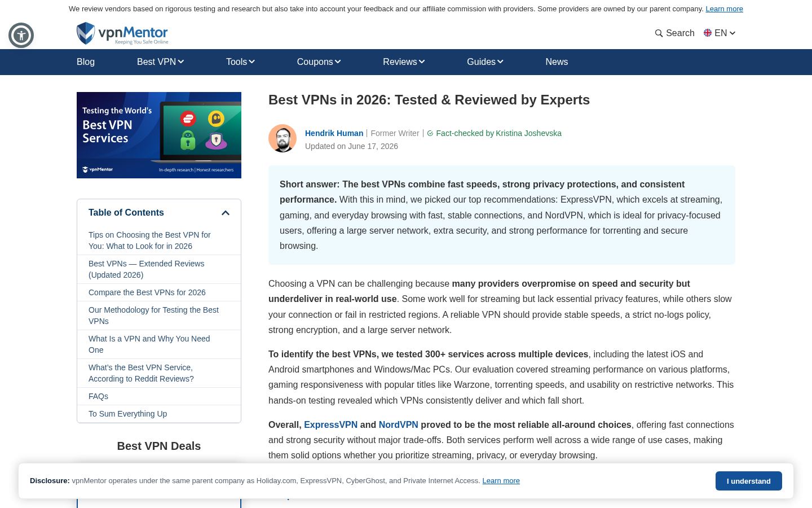
Task: Go to Compare the Best VPNs for 2026
Action: [x=147, y=292]
